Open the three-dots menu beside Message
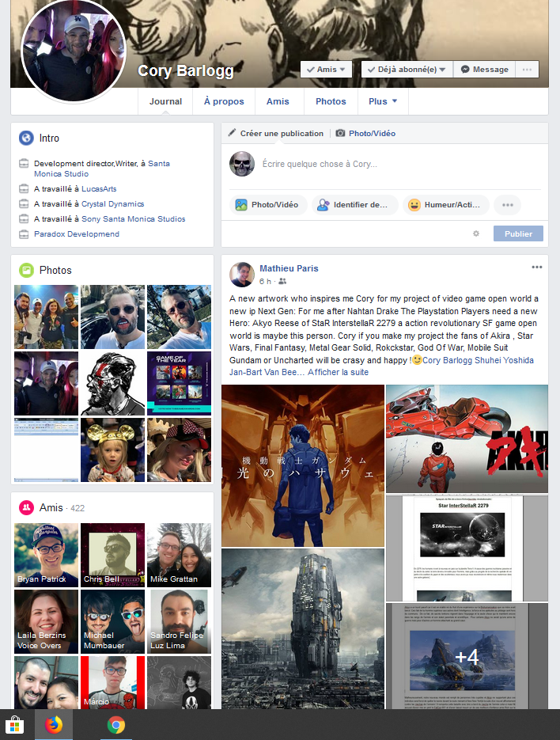 tap(527, 70)
